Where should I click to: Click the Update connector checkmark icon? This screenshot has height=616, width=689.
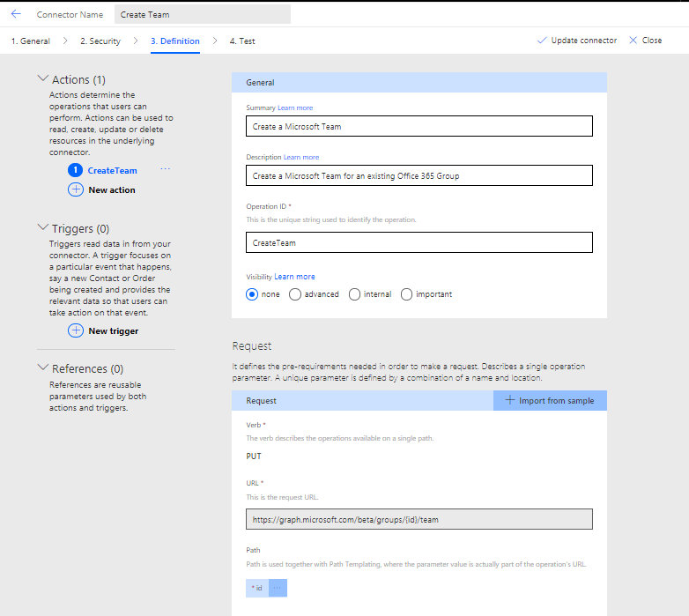542,41
